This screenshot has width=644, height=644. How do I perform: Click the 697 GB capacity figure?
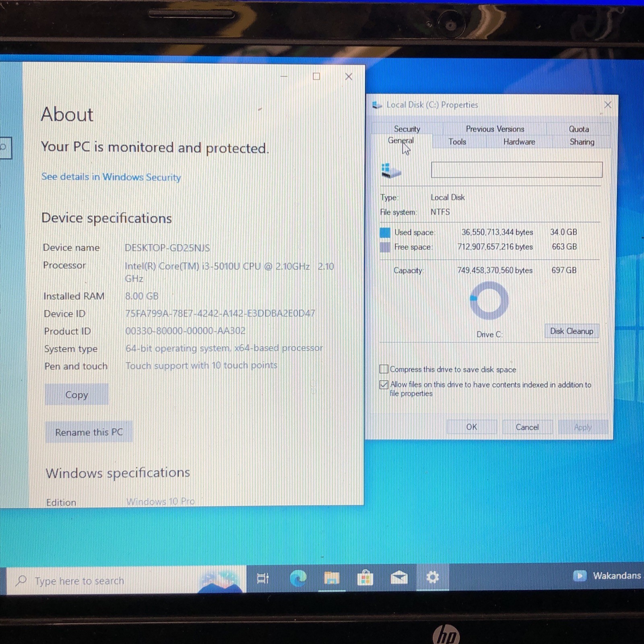pyautogui.click(x=564, y=270)
